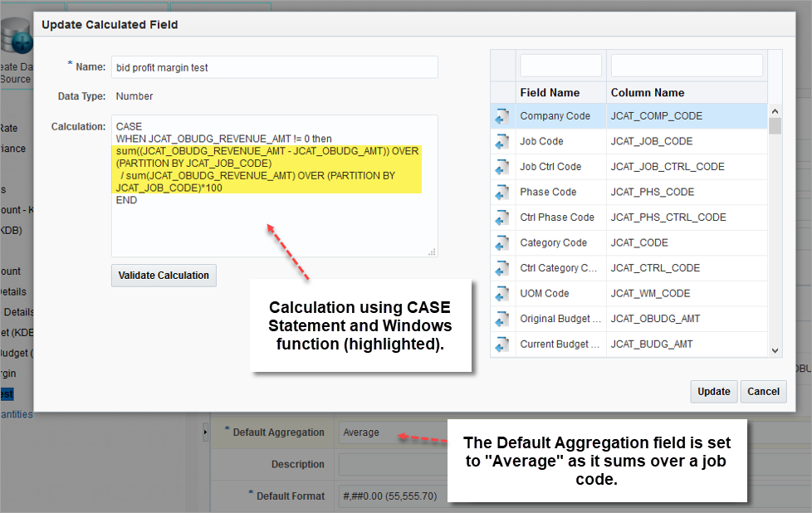Screen dimensions: 812x513
Task: Sort by Field Name column header
Action: click(x=560, y=93)
